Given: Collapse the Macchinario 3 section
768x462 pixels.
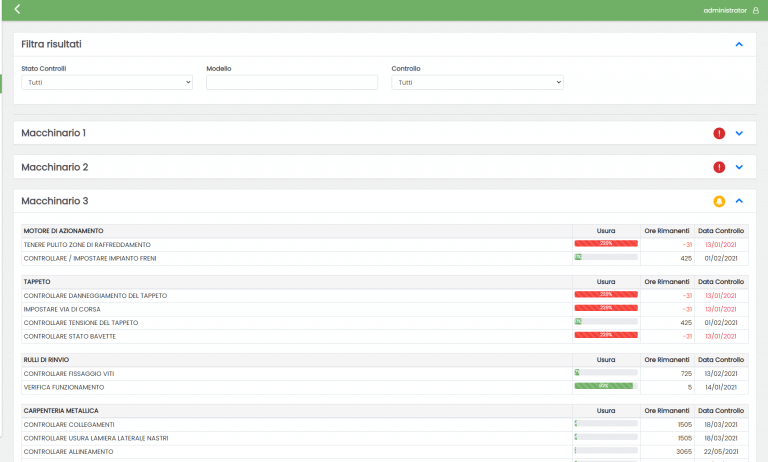Looking at the screenshot, I should 739,201.
